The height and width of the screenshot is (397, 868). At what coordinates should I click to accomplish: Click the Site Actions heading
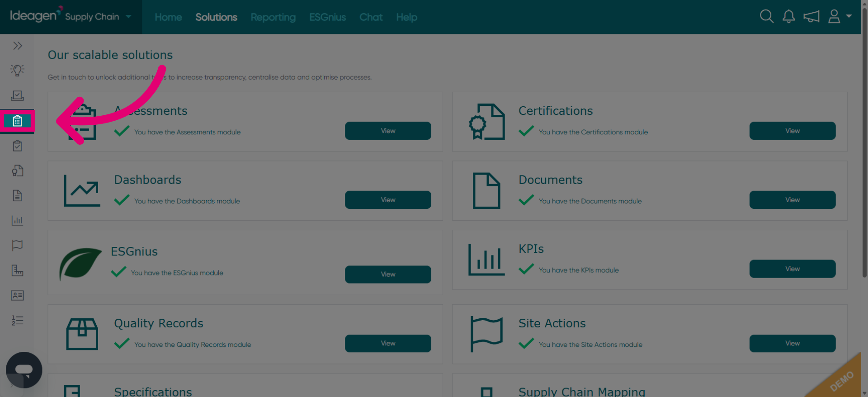[552, 323]
